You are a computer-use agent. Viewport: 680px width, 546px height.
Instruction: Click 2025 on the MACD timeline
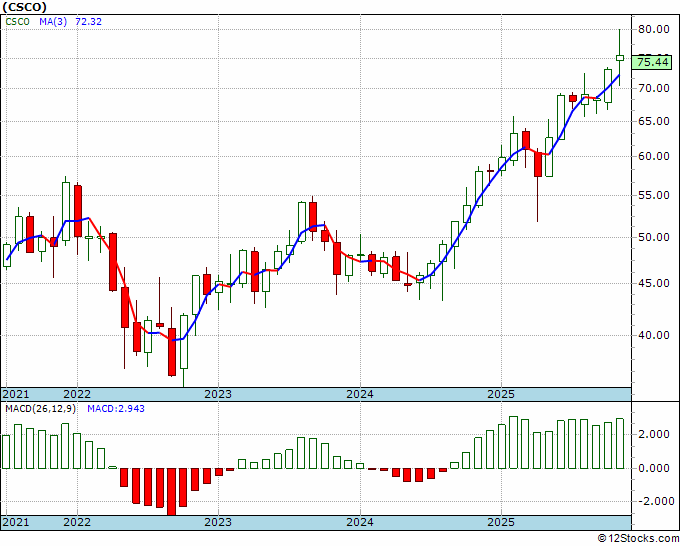point(501,522)
